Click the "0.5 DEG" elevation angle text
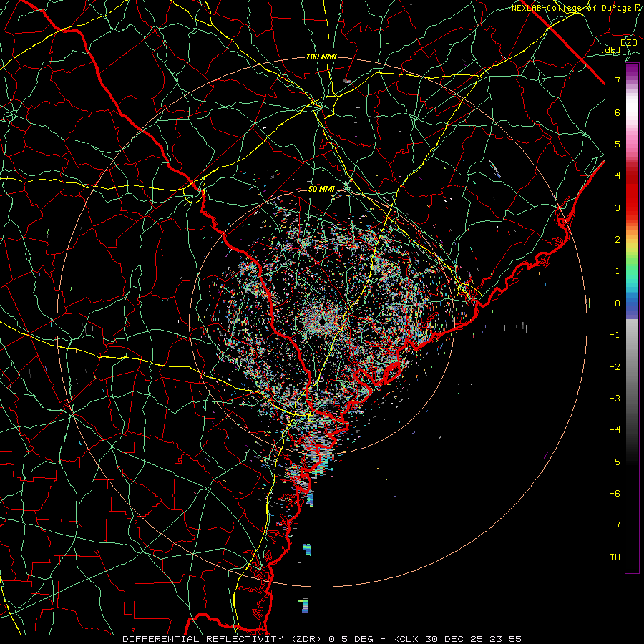Viewport: 644px width, 644px height. (351, 639)
